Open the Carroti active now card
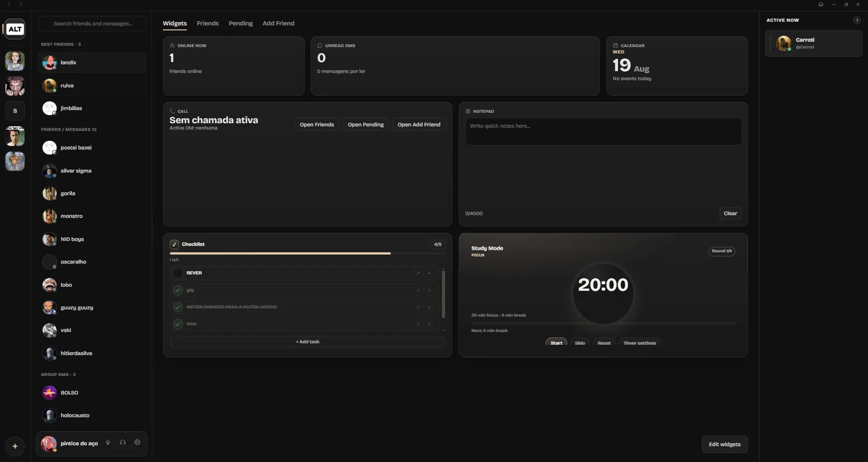 (814, 43)
